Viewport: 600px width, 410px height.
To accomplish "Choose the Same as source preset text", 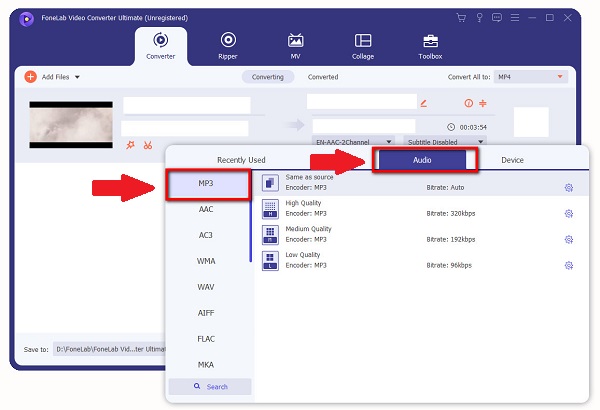I will [309, 177].
